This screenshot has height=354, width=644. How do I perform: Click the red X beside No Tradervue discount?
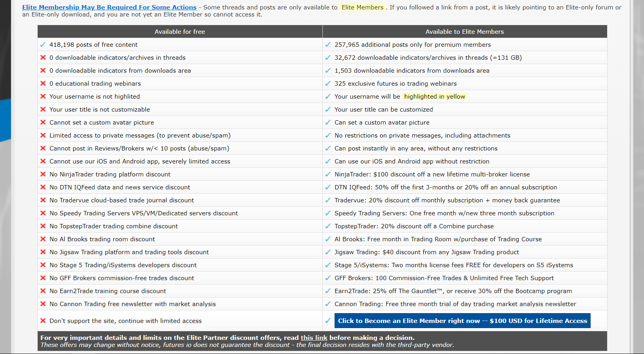(x=43, y=200)
